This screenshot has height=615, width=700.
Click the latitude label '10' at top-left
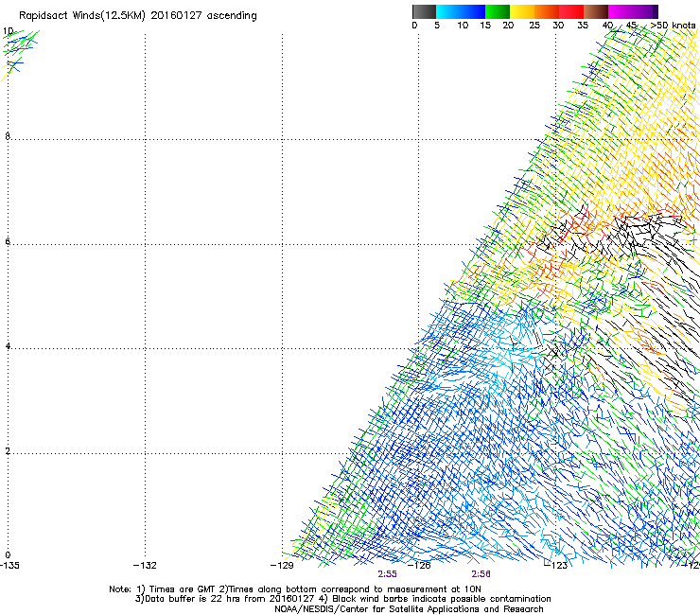click(x=8, y=31)
